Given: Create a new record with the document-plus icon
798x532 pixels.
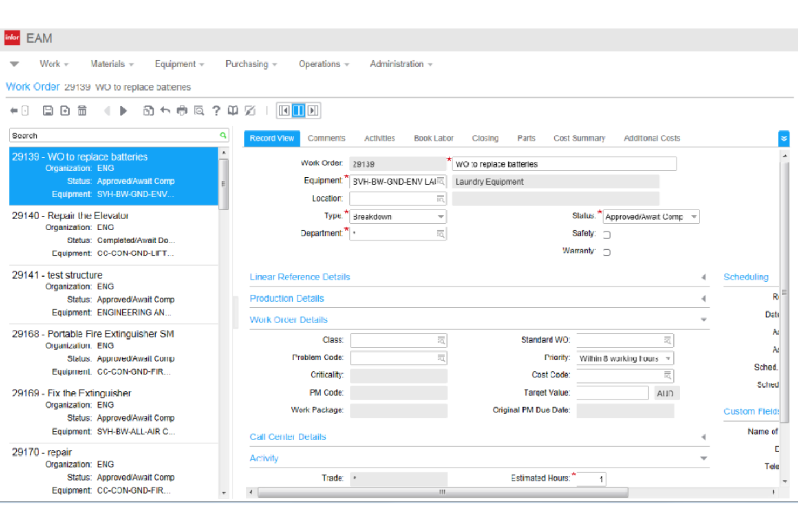Looking at the screenshot, I should pyautogui.click(x=65, y=110).
